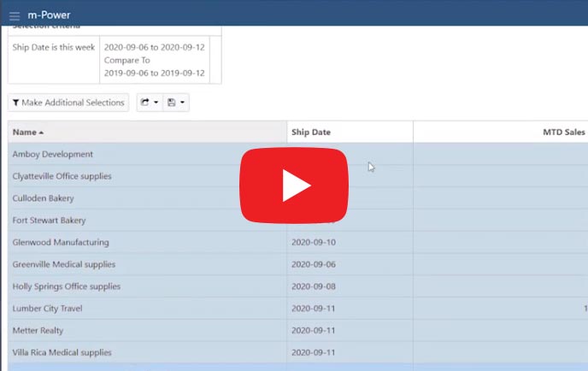Screen dimensions: 588x371
Task: Open the save disk icon dropdown
Action: (175, 103)
